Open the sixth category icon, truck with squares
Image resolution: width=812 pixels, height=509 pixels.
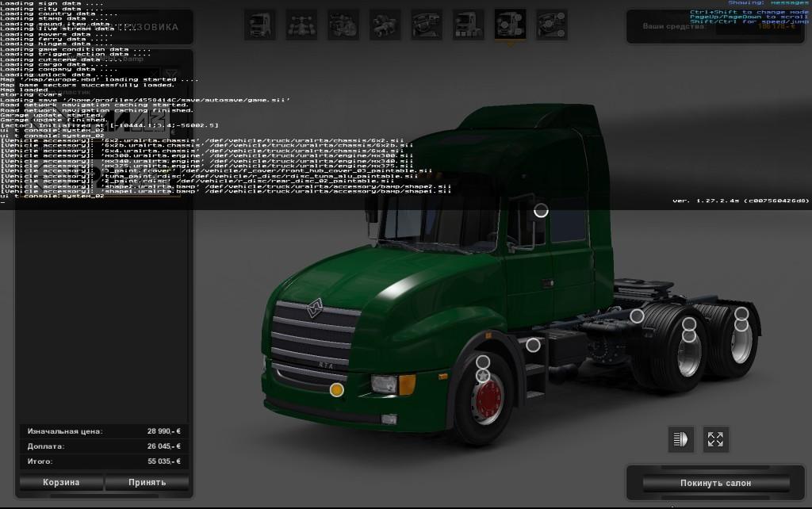pyautogui.click(x=468, y=25)
